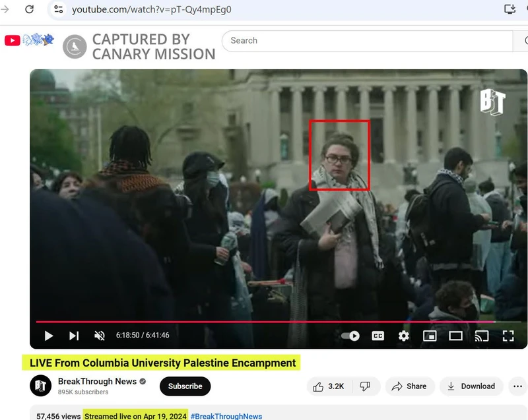The width and height of the screenshot is (528, 420).
Task: Subscribe to BreakThrough News
Action: click(185, 386)
